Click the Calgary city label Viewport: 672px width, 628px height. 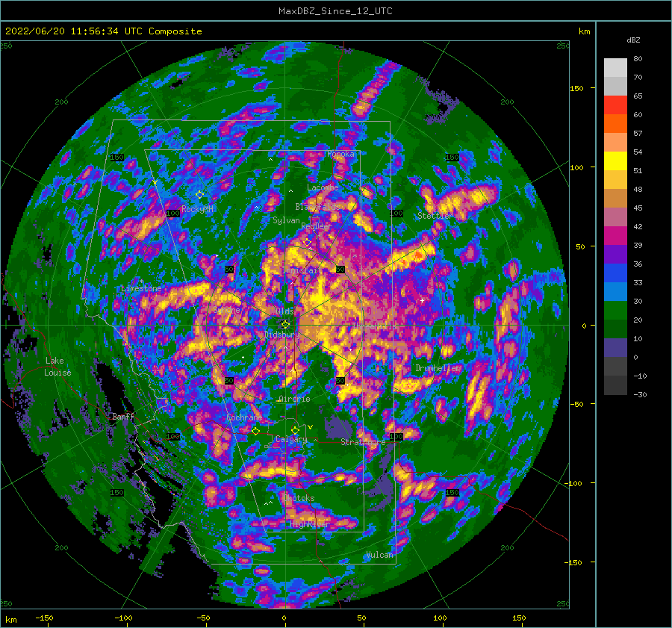(x=291, y=439)
